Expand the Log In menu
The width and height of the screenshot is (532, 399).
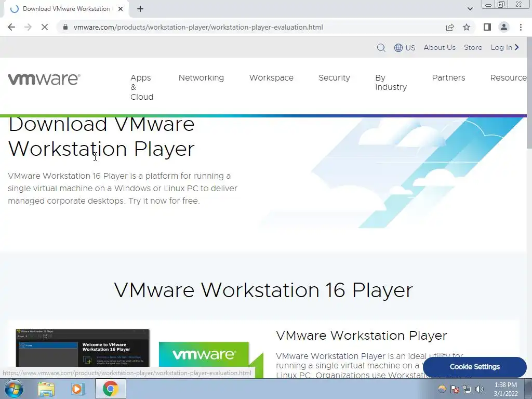(x=505, y=47)
